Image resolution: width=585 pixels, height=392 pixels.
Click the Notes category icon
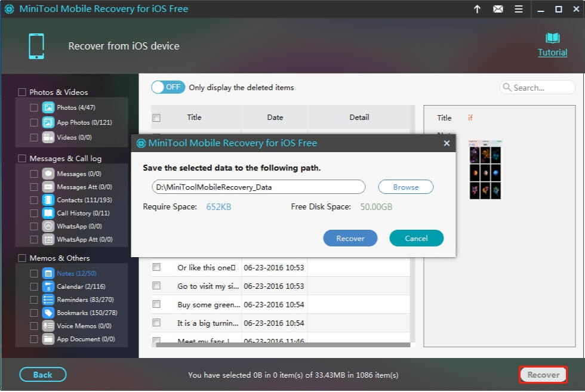[48, 273]
